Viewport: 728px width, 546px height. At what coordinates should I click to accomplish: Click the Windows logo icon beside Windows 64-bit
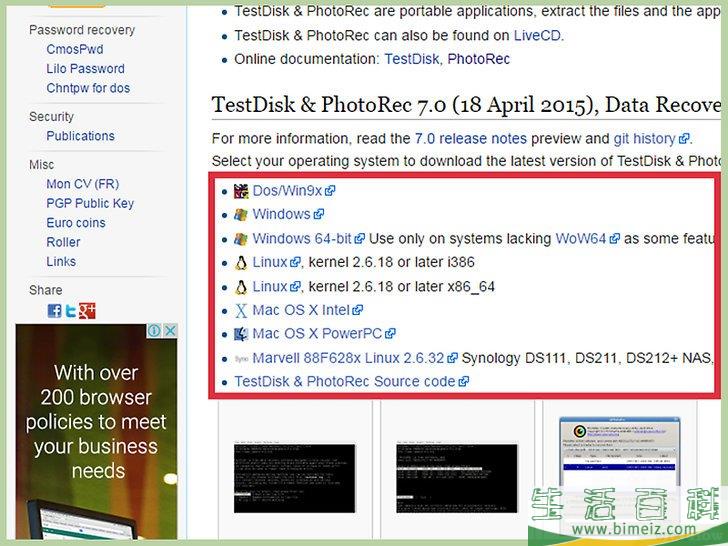241,239
